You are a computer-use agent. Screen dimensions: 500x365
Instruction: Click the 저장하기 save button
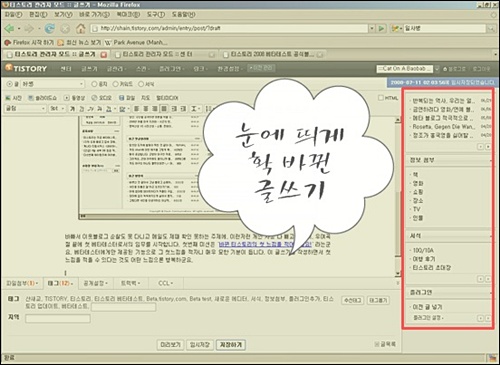[231, 345]
